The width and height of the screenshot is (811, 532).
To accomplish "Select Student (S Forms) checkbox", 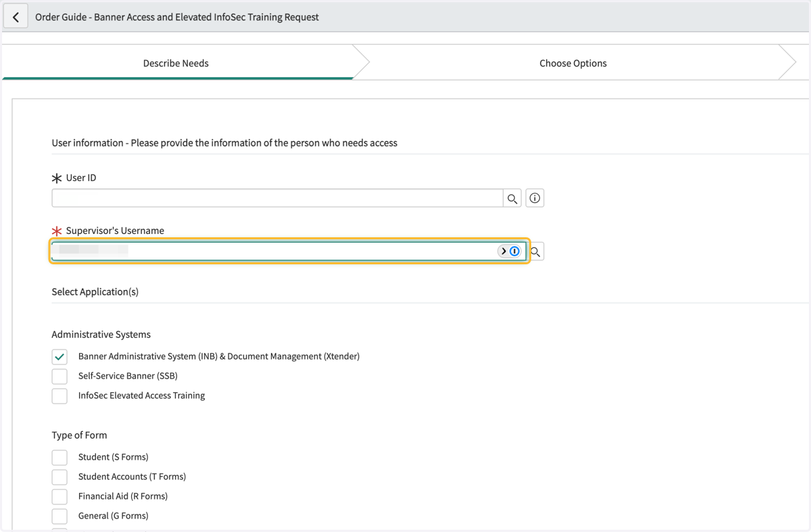I will pos(59,457).
